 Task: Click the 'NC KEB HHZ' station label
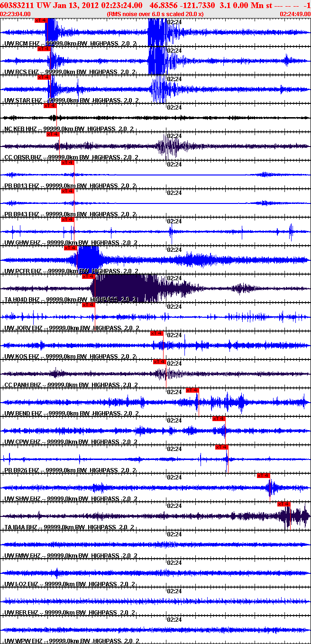point(22,129)
